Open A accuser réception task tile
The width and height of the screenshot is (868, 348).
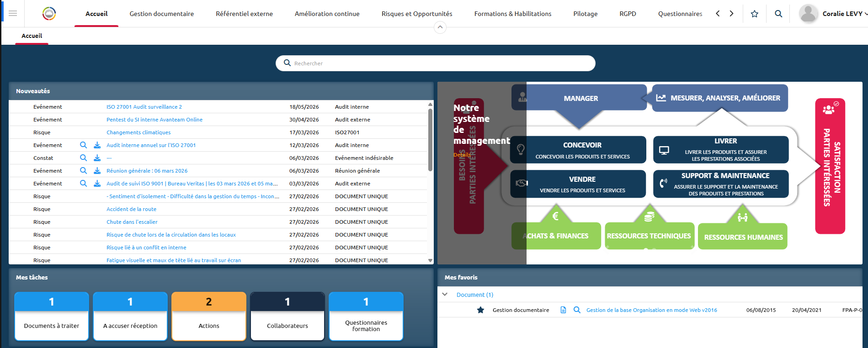[x=130, y=316]
